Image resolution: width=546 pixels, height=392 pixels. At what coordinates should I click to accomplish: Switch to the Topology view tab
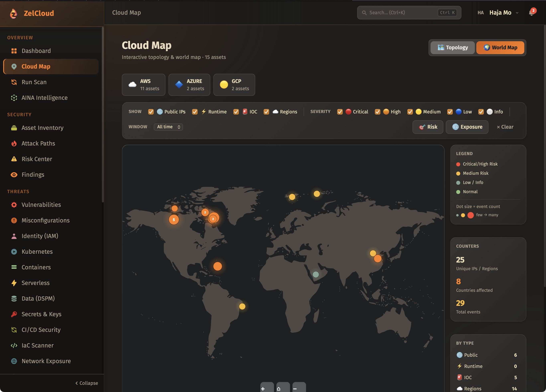(452, 47)
